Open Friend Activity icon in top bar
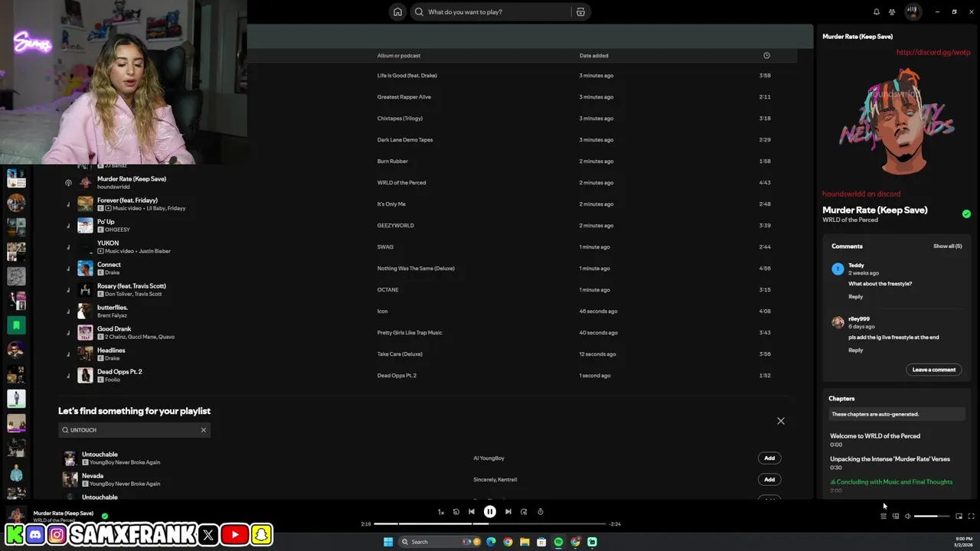980x551 pixels. tap(892, 11)
